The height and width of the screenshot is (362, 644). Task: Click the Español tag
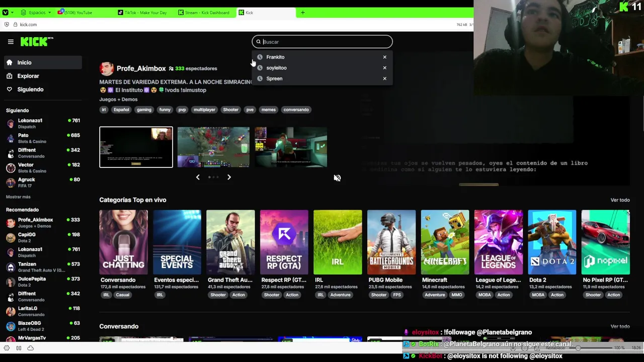click(121, 110)
